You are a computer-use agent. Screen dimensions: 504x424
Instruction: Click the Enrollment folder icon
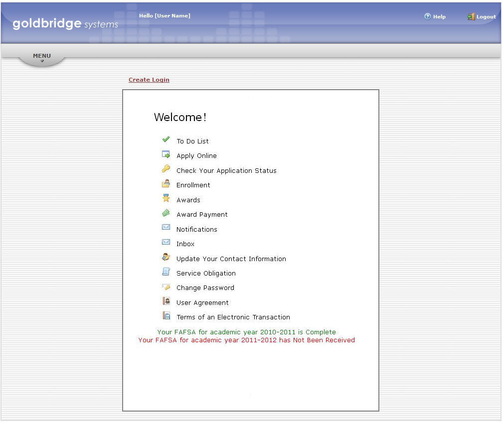coord(166,183)
